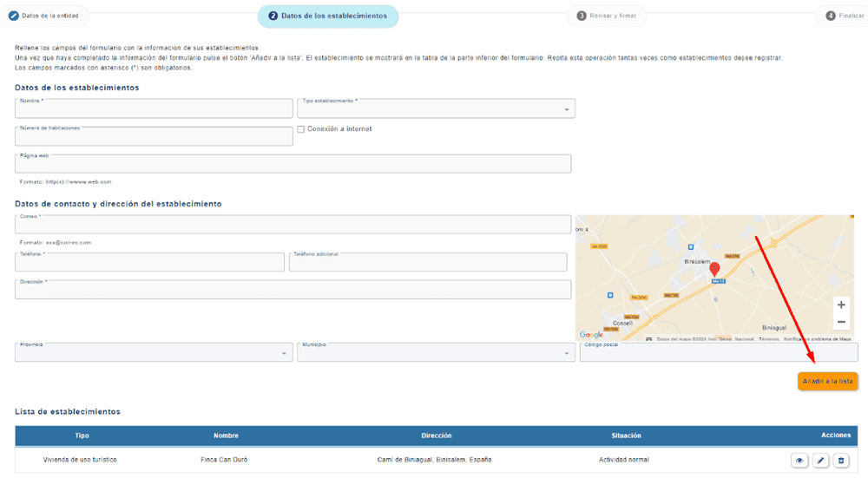868x478 pixels.
Task: Select the Página web input field
Action: [x=293, y=164]
